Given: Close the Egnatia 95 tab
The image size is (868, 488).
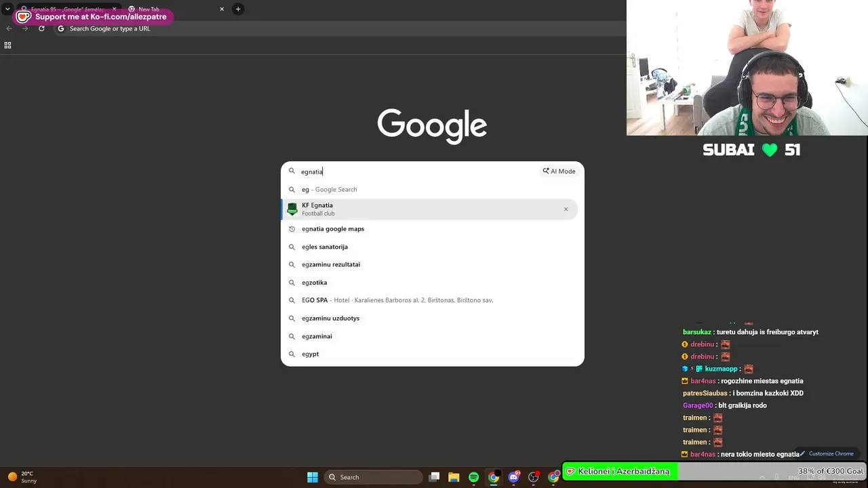Looking at the screenshot, I should 114,9.
